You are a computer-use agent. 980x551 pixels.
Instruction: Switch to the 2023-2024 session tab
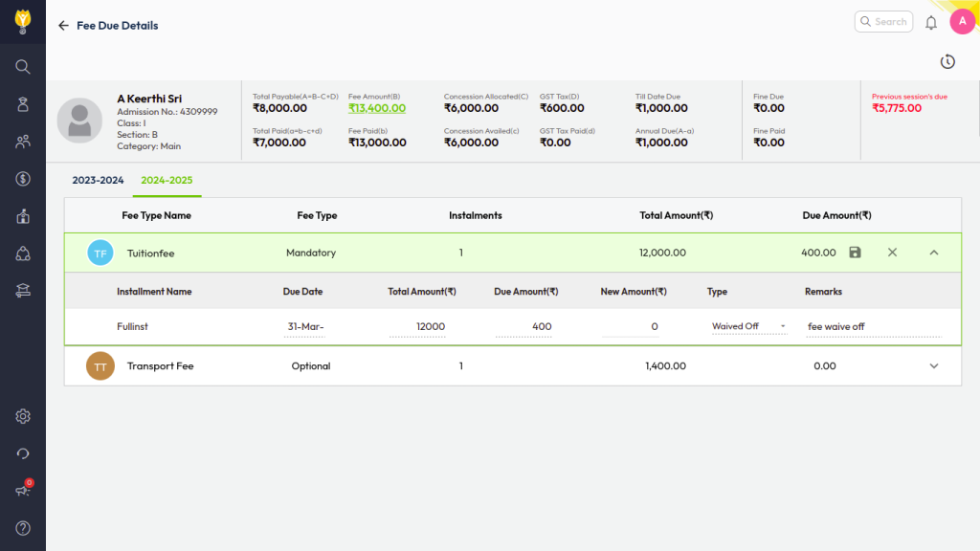(98, 180)
